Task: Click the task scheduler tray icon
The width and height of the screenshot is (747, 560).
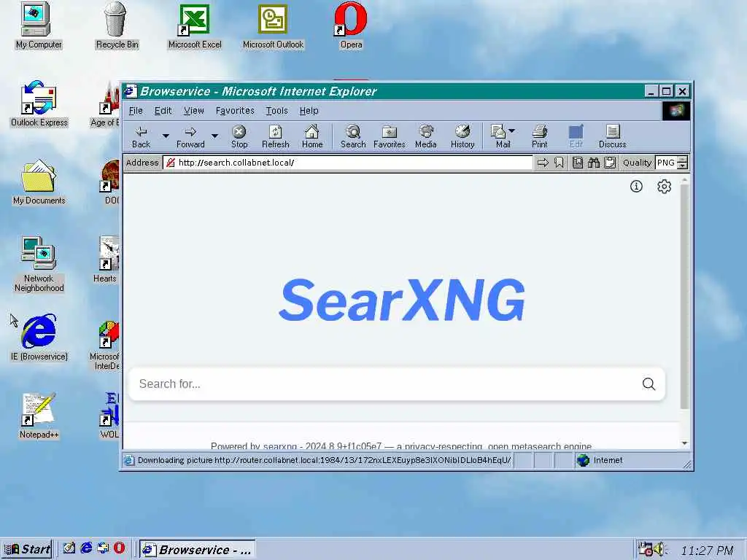Action: pyautogui.click(x=645, y=549)
